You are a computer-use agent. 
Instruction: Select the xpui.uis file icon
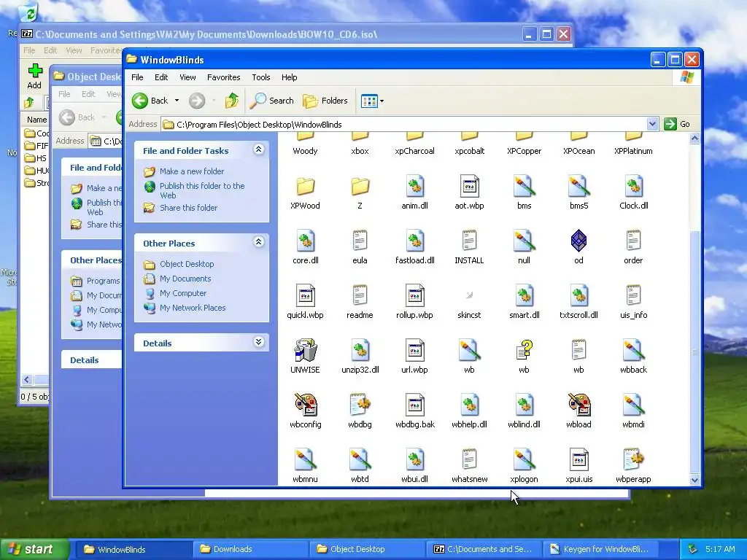click(x=578, y=460)
